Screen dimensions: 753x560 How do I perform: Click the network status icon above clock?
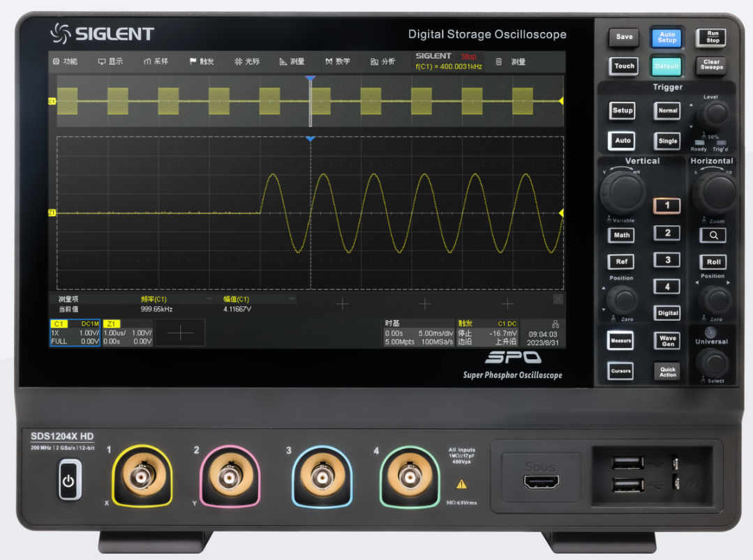click(x=555, y=324)
